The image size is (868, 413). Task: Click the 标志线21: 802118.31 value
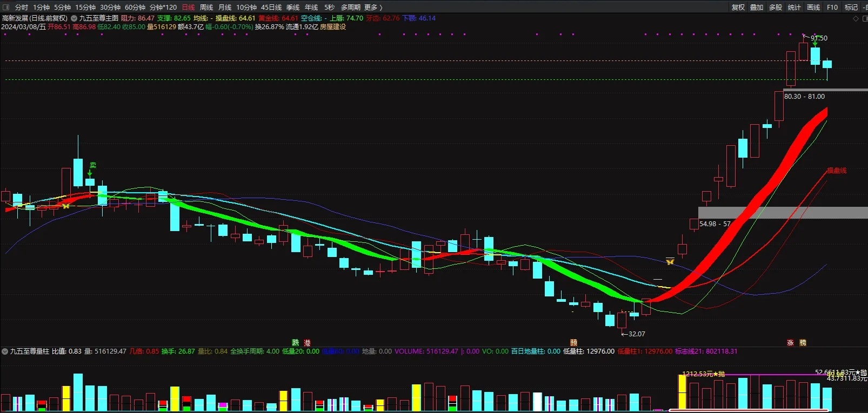(x=706, y=351)
